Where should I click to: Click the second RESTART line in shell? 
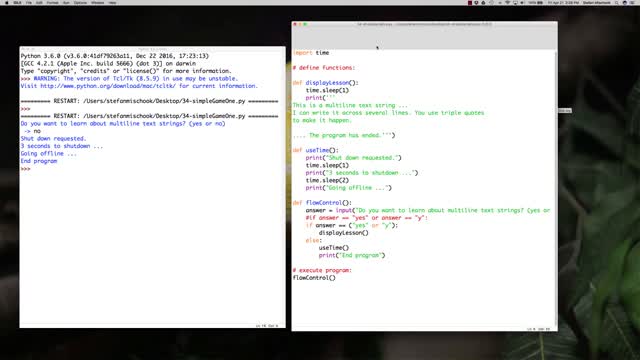coord(149,116)
